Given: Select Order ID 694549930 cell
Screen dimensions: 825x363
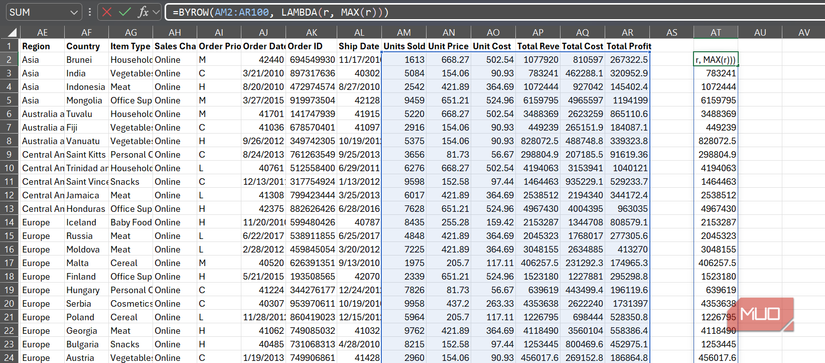Looking at the screenshot, I should click(311, 59).
